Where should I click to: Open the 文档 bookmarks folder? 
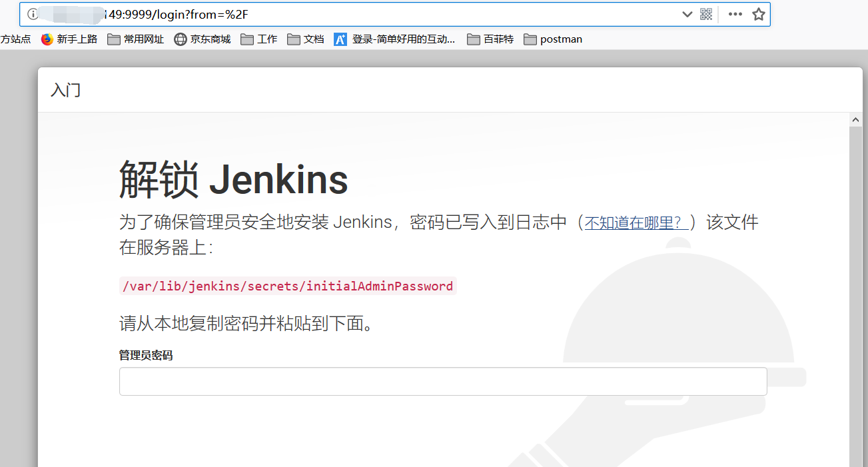(x=306, y=39)
